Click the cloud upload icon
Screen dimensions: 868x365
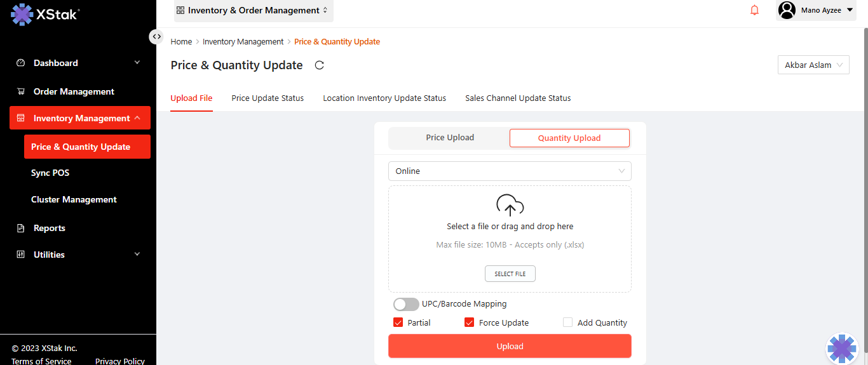click(510, 206)
